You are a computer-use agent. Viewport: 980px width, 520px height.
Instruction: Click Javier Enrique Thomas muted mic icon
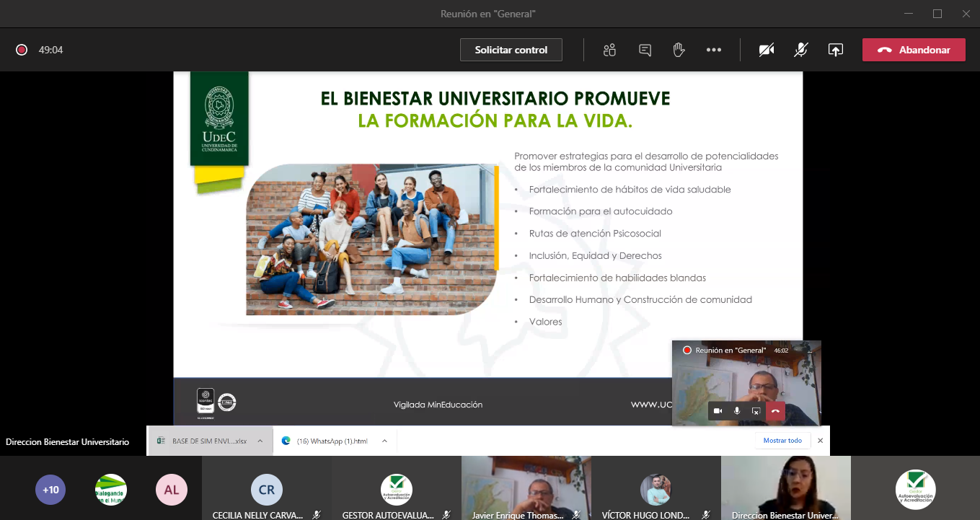tap(575, 515)
